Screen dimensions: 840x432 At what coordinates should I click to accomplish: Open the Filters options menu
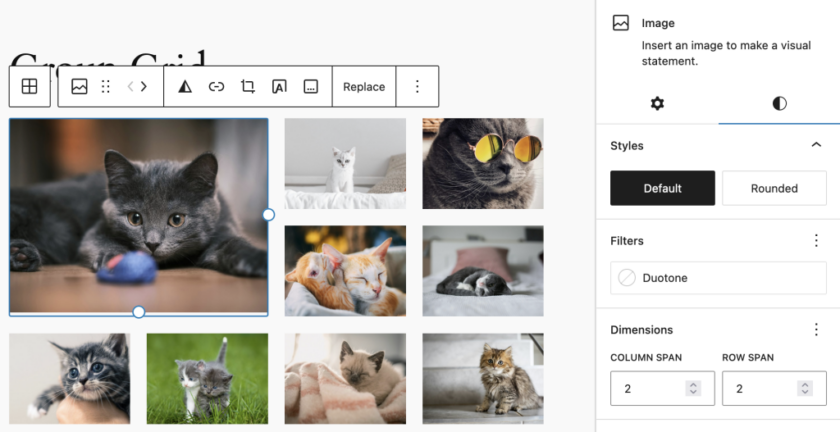pyautogui.click(x=816, y=241)
